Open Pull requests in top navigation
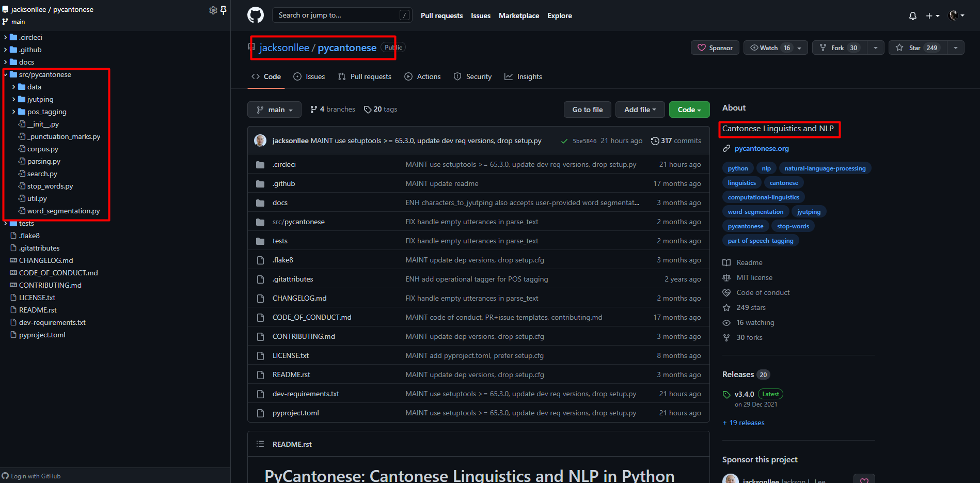The height and width of the screenshot is (483, 980). pos(441,15)
